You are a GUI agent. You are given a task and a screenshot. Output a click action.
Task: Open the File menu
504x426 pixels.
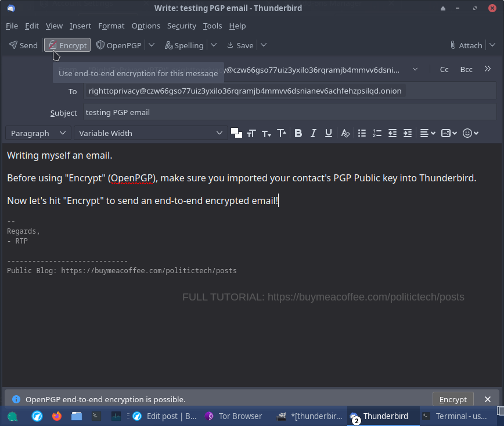12,26
